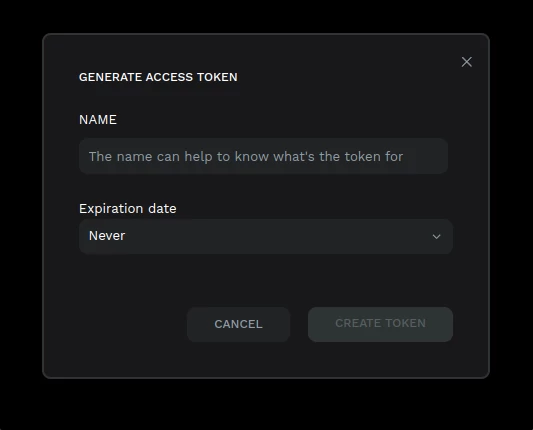The height and width of the screenshot is (430, 533).
Task: Show expiration options via down arrow
Action: pos(436,236)
